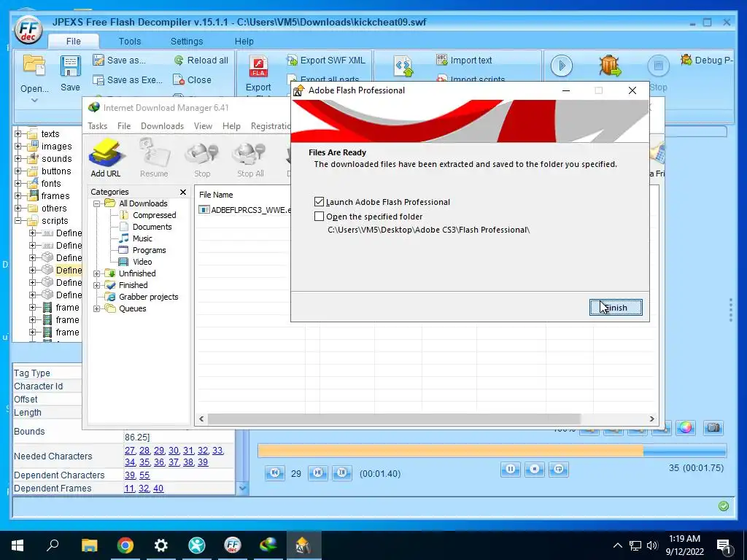Uncheck Launch Adobe Flash Professional

320,202
